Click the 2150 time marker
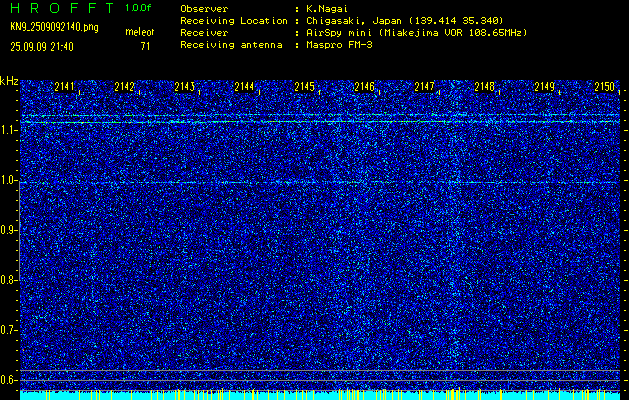The width and height of the screenshot is (629, 400). point(605,87)
